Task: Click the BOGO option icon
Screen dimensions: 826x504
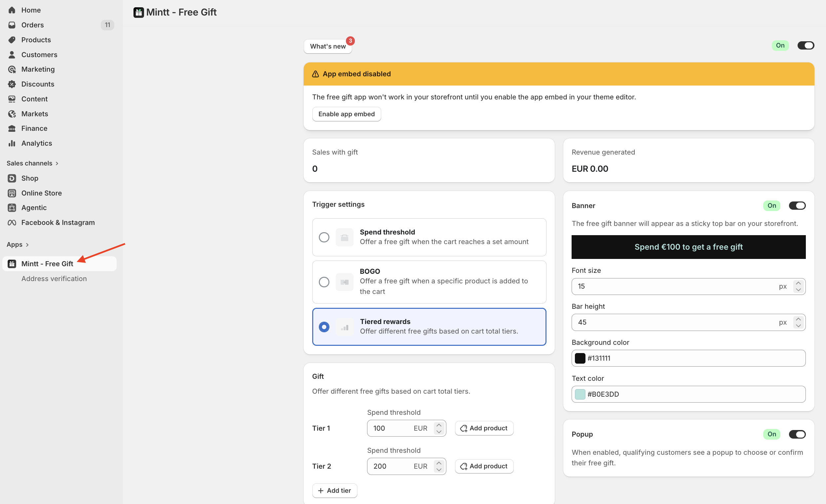Action: click(344, 282)
